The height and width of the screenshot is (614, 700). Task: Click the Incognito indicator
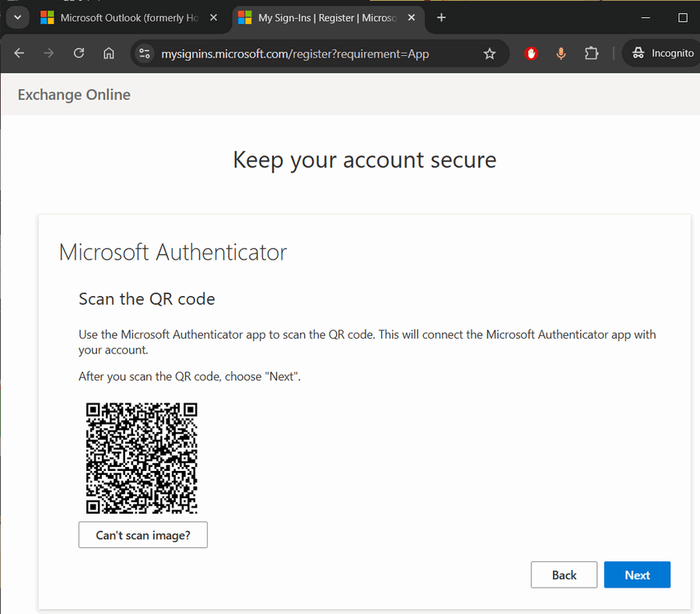pos(663,54)
